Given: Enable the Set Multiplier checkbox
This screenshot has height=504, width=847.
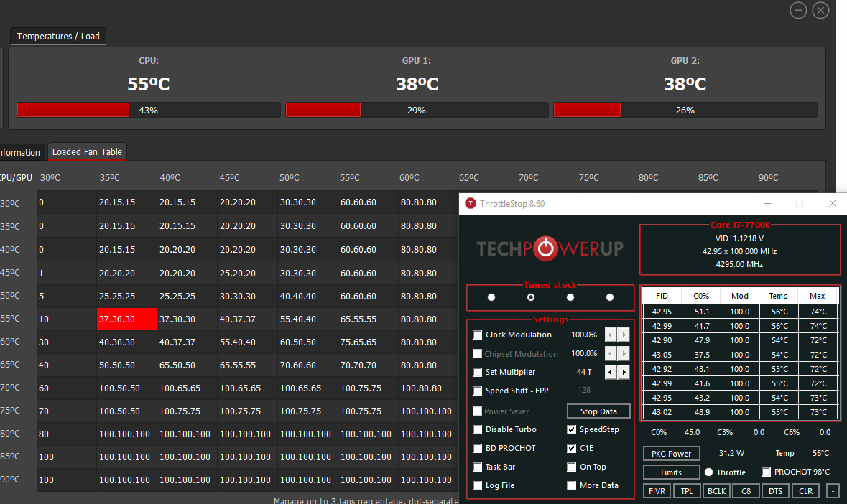Looking at the screenshot, I should point(478,373).
